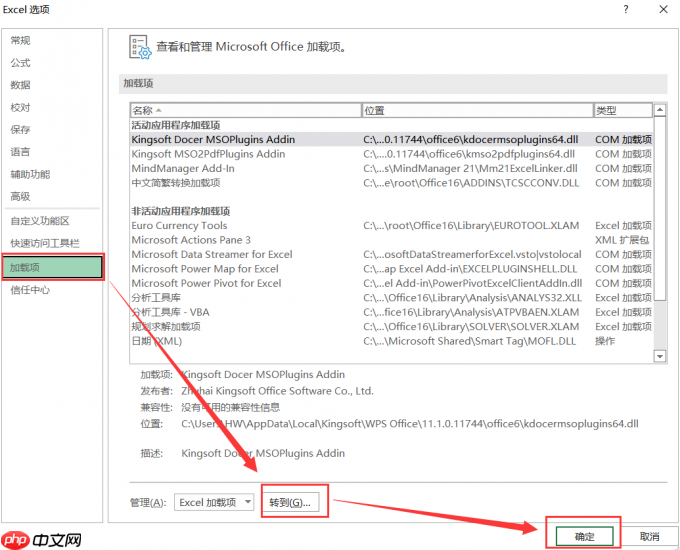Select the 规划求解加载项 row
The width and height of the screenshot is (680, 550).
click(x=391, y=327)
